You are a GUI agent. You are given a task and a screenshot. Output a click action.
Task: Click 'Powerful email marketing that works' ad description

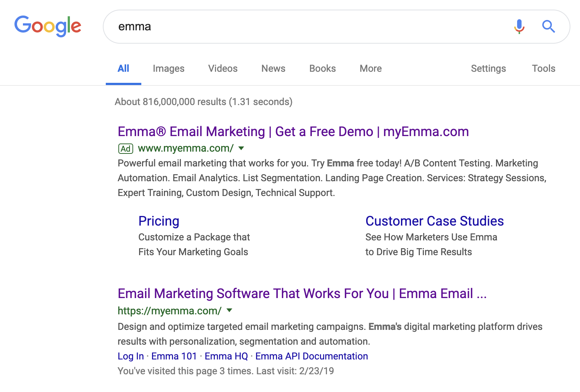[332, 178]
